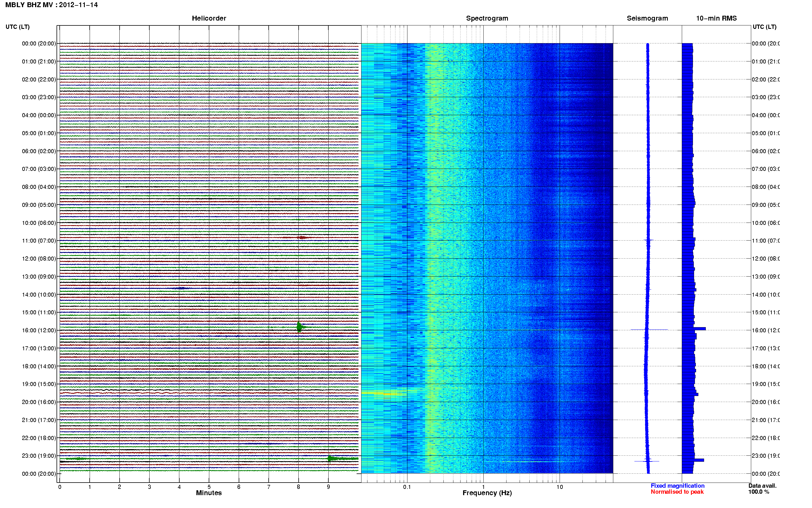The width and height of the screenshot is (812, 508).
Task: Click the left '10:00 (06:00)' time label
Action: (x=39, y=223)
